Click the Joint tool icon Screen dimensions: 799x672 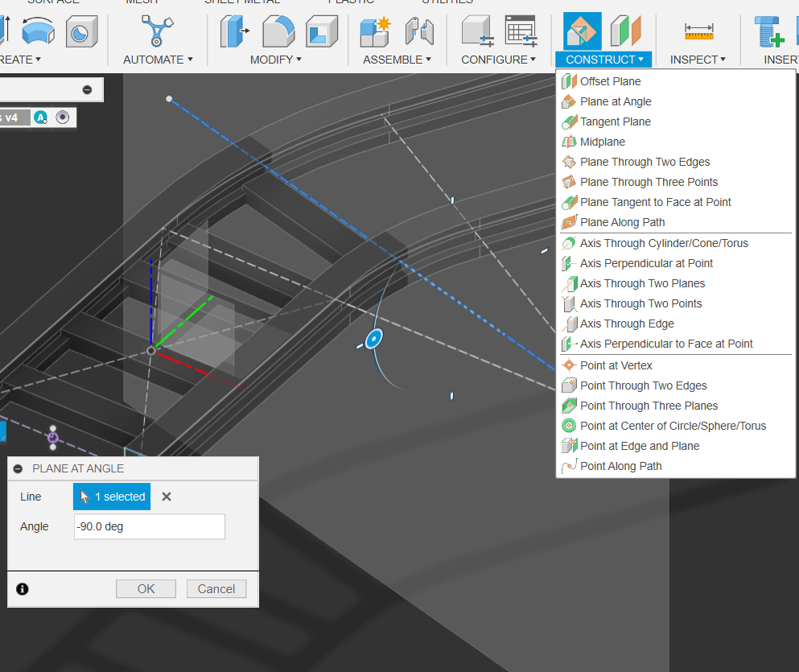point(419,31)
